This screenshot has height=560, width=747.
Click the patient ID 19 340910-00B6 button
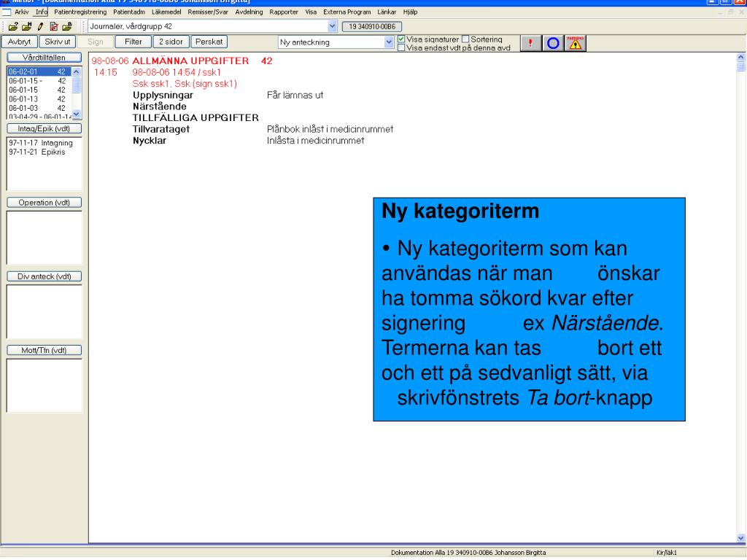click(371, 27)
